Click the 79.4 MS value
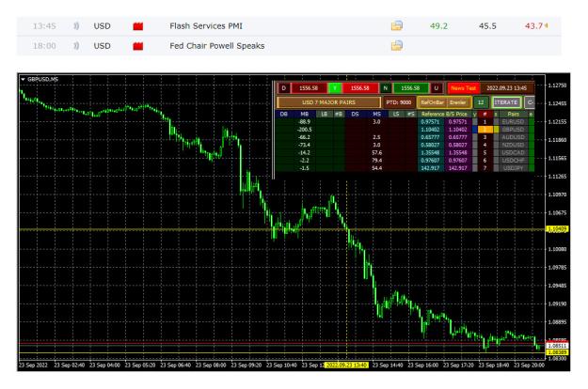Viewport: 588px width, 389px height. pos(376,161)
